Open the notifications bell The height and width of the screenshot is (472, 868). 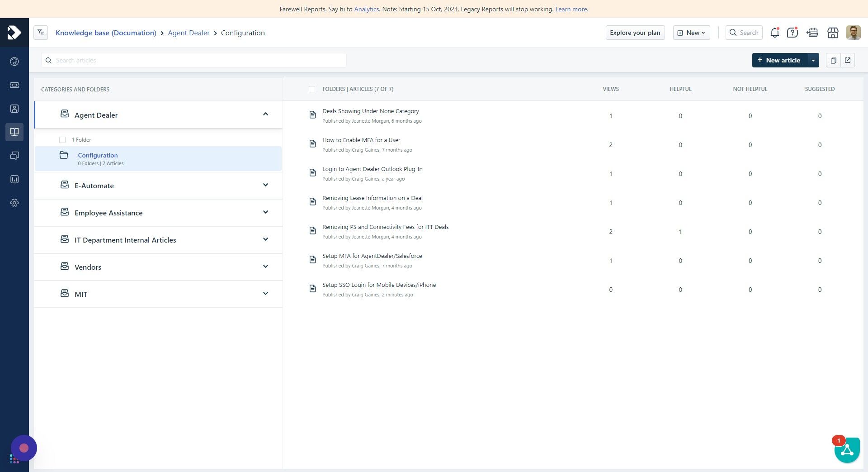[774, 33]
